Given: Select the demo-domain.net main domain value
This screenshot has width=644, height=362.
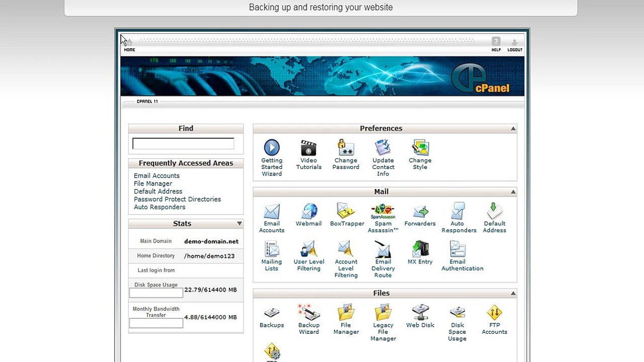Looking at the screenshot, I should 211,241.
